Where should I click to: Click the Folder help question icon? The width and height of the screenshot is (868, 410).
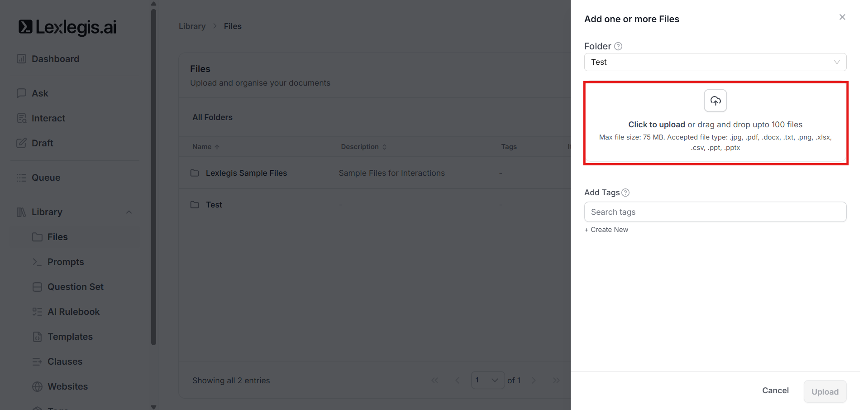pos(618,46)
